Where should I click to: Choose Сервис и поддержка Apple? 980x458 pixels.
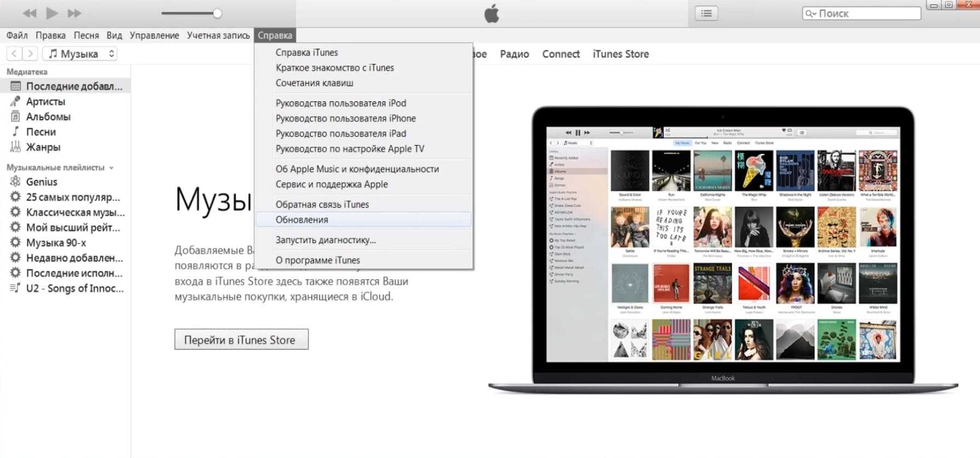364,185
